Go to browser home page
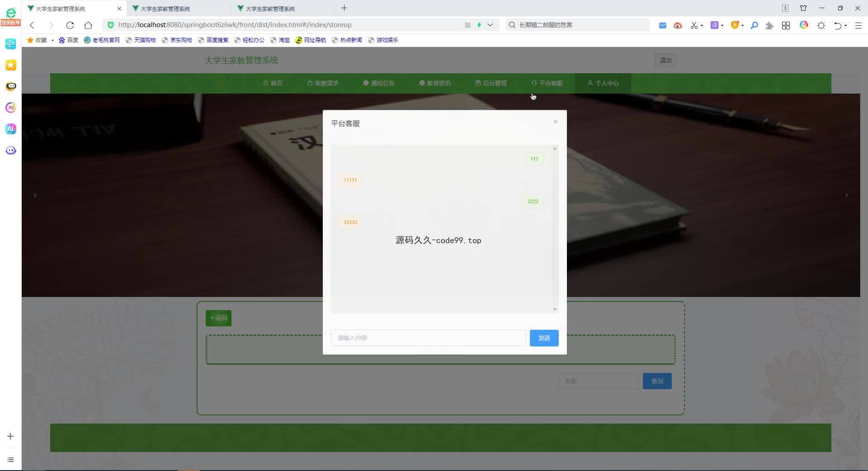The image size is (868, 471). [x=88, y=25]
